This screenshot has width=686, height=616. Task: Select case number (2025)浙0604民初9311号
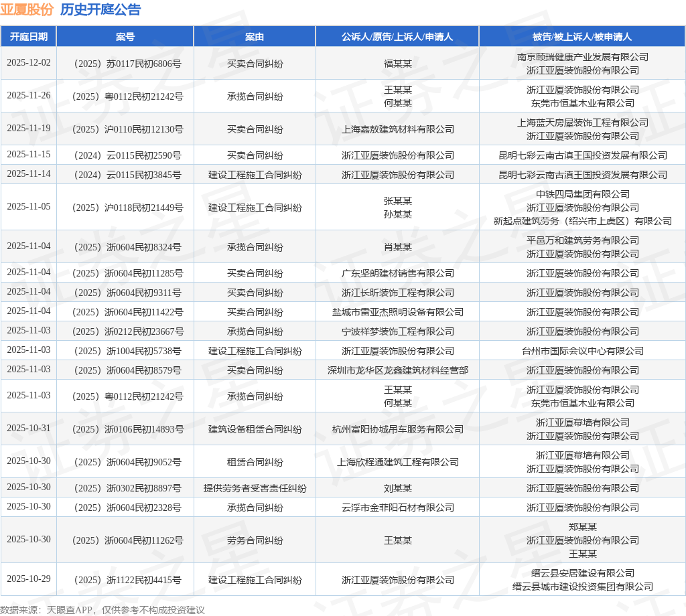tap(125, 293)
